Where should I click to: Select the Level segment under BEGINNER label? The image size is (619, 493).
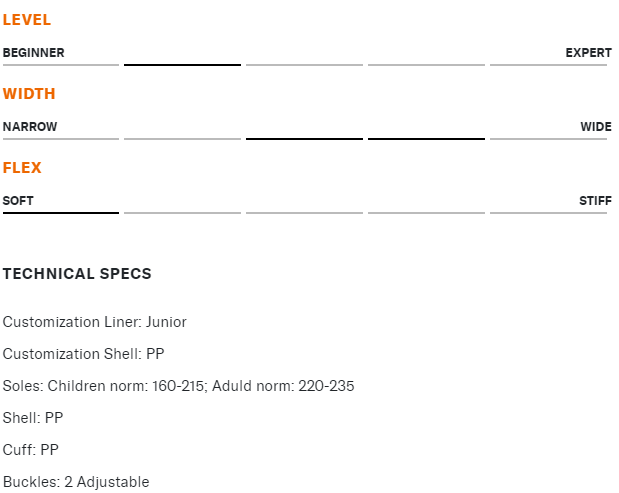60,64
